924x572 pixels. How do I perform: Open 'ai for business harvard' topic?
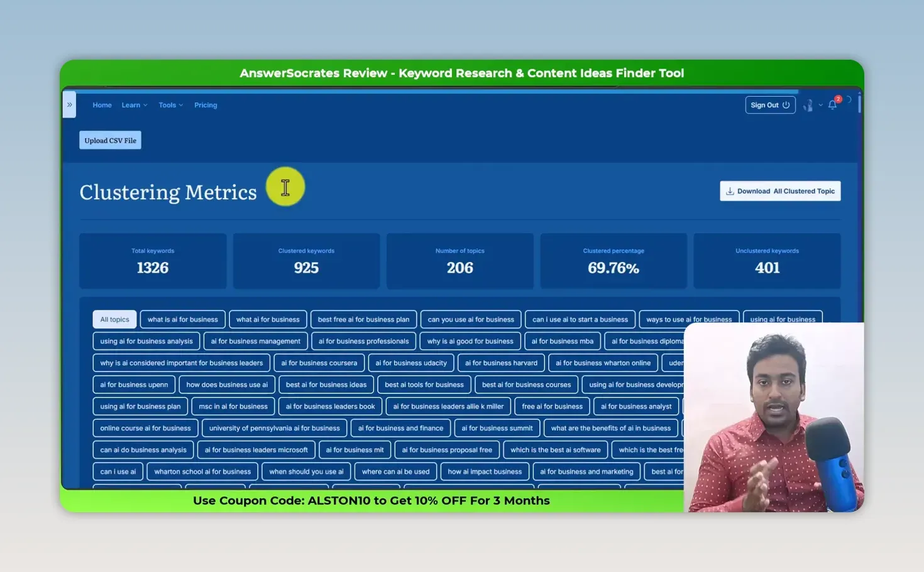pyautogui.click(x=501, y=363)
